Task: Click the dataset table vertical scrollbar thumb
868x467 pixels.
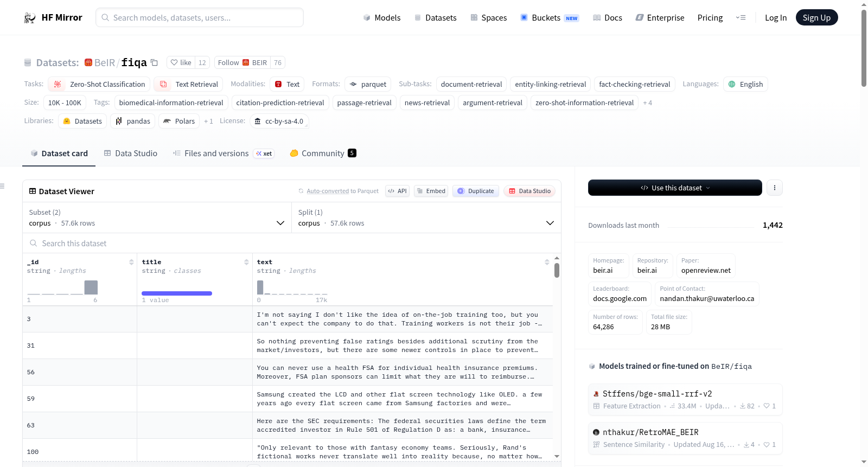Action: [557, 270]
